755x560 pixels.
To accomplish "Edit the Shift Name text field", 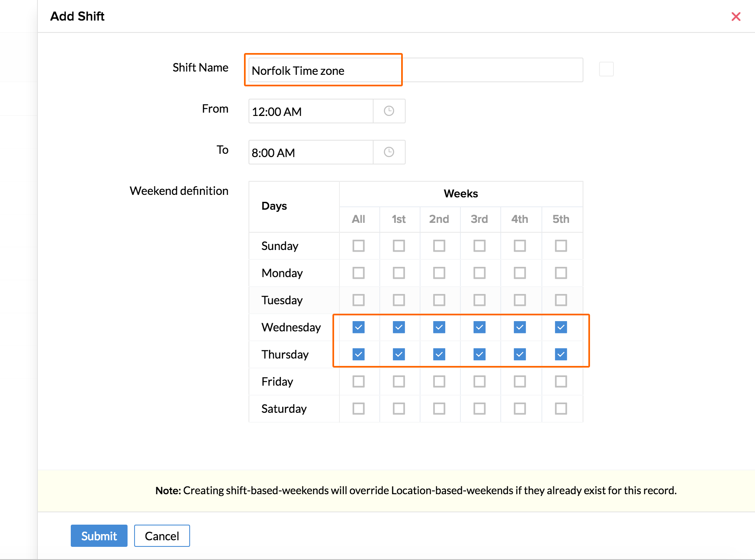I will click(x=416, y=70).
